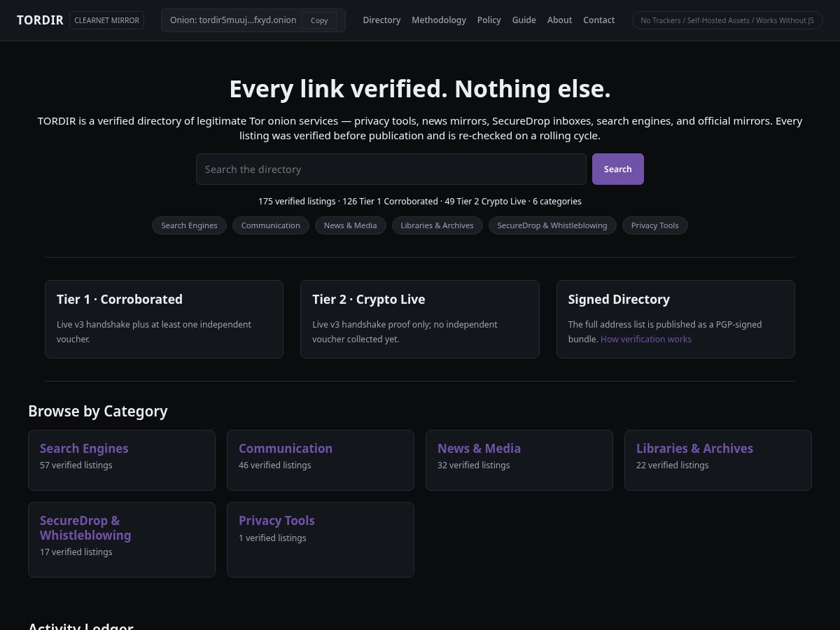Select the onion address text
This screenshot has width=840, height=630.
tap(233, 20)
